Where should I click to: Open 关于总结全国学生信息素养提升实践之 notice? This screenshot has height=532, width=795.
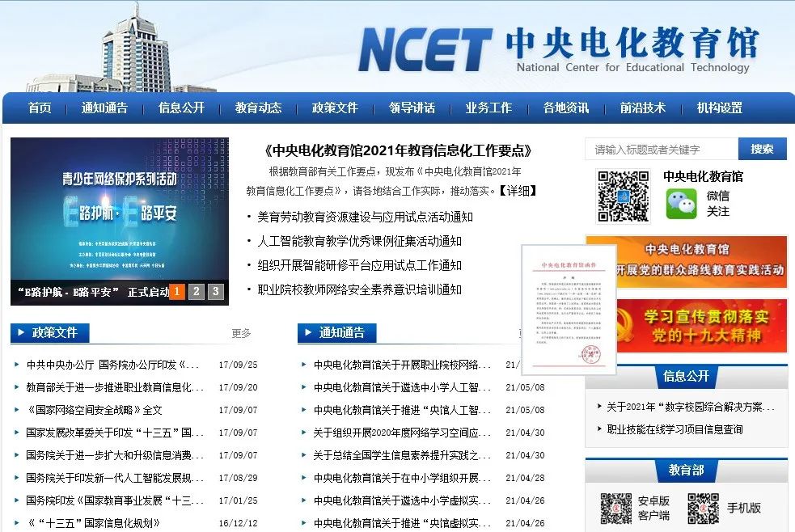(402, 455)
